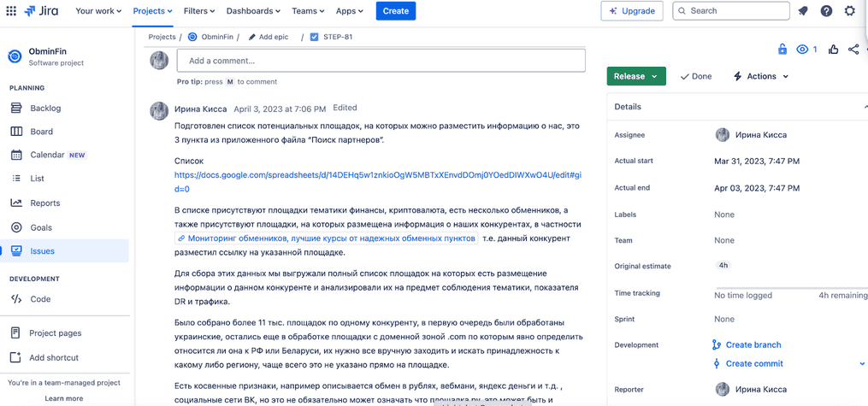The width and height of the screenshot is (868, 406).
Task: Click the share issue icon
Action: pos(853,50)
